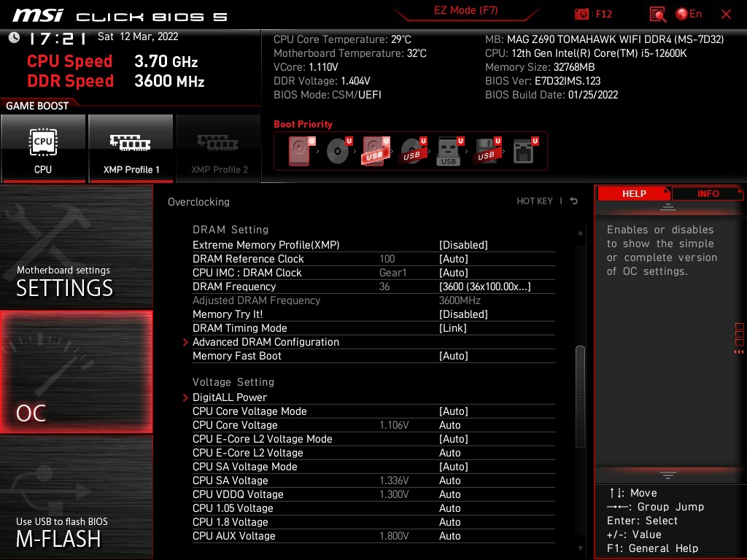Close the BIOS with the X icon
This screenshot has height=560, width=747.
726,15
